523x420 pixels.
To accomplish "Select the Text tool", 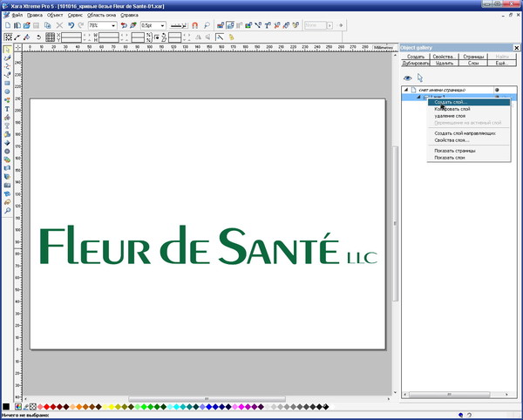I will 7,109.
